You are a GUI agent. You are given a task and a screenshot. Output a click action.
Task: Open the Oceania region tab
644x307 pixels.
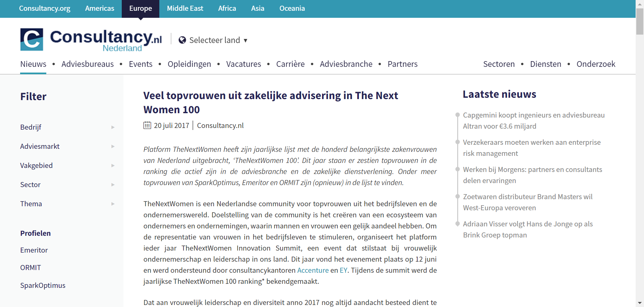pyautogui.click(x=292, y=8)
